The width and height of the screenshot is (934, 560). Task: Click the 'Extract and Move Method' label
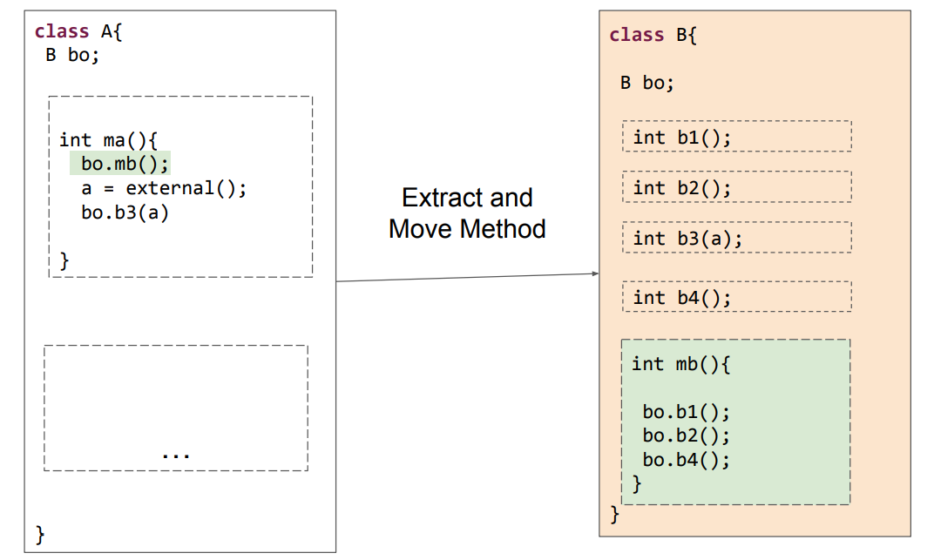coord(467,213)
